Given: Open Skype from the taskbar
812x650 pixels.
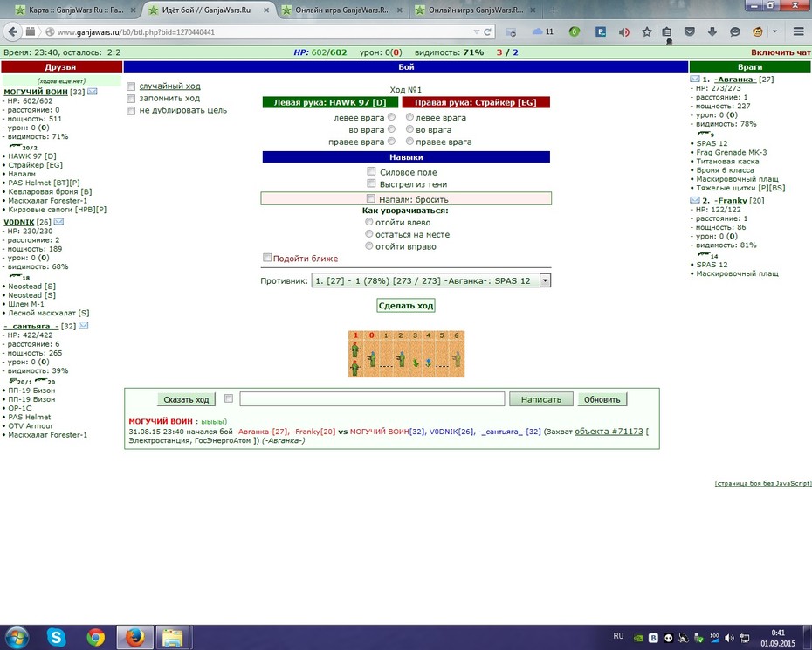Looking at the screenshot, I should coord(56,637).
